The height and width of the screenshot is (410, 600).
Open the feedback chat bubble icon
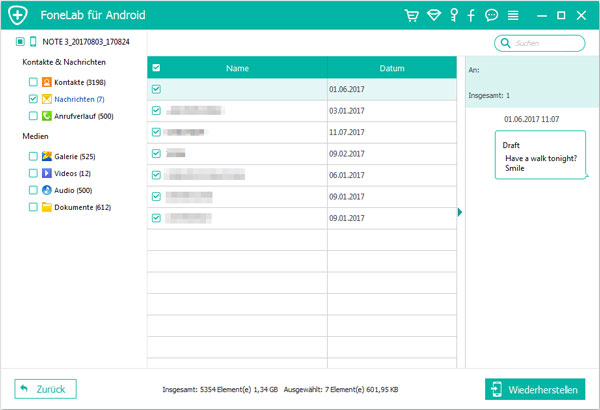pos(491,15)
